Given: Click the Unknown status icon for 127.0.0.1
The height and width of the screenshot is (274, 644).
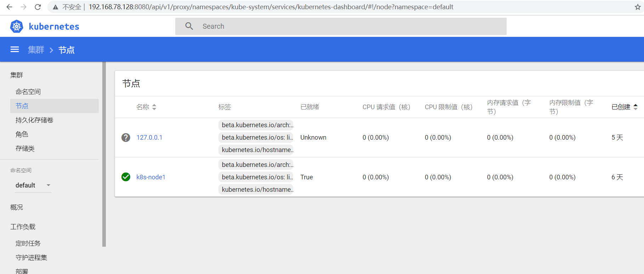Looking at the screenshot, I should point(126,138).
